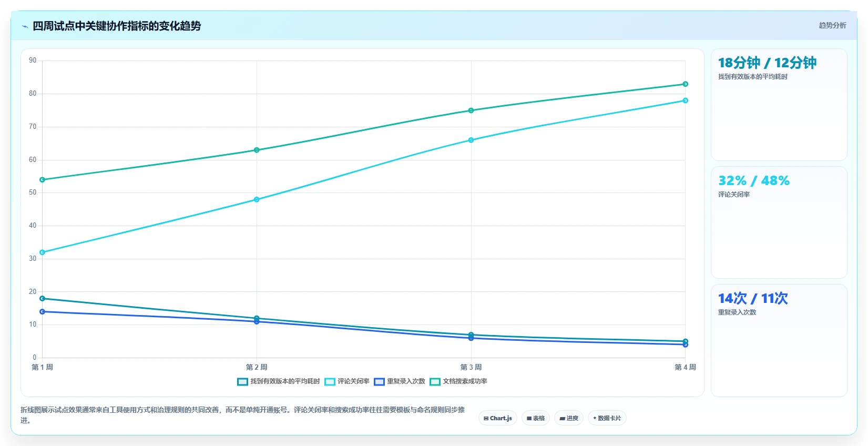Click the y-axis value 20

pyautogui.click(x=33, y=291)
